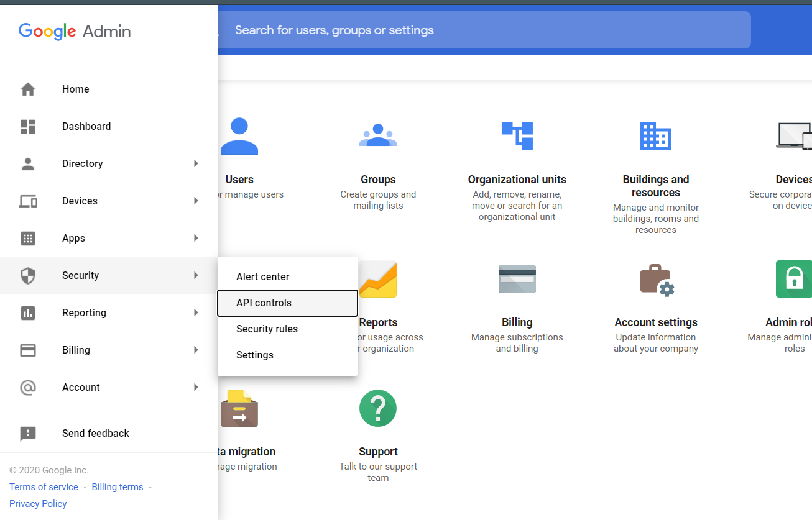The height and width of the screenshot is (520, 812).
Task: Open Alert center from the Security submenu
Action: (262, 276)
